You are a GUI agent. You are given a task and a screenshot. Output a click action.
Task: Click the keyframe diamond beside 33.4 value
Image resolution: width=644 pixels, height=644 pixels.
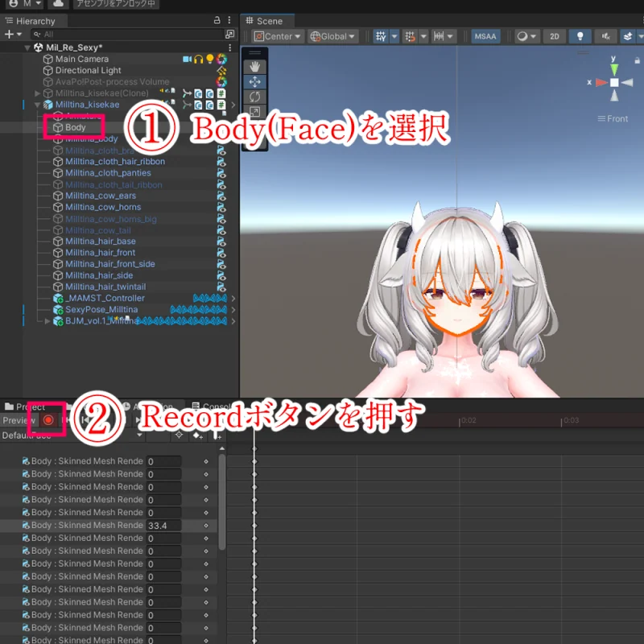[206, 526]
